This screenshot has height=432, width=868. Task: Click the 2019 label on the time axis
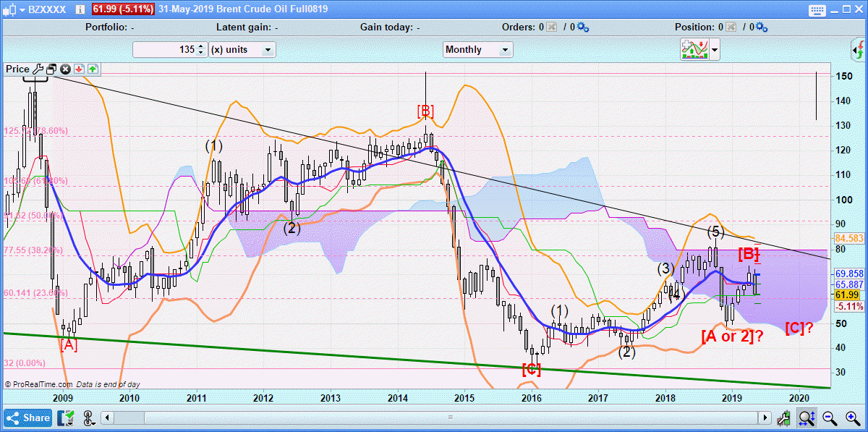732,398
